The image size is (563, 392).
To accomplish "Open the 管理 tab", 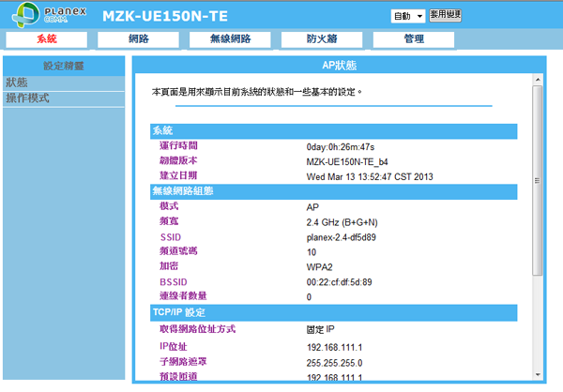I will point(414,39).
